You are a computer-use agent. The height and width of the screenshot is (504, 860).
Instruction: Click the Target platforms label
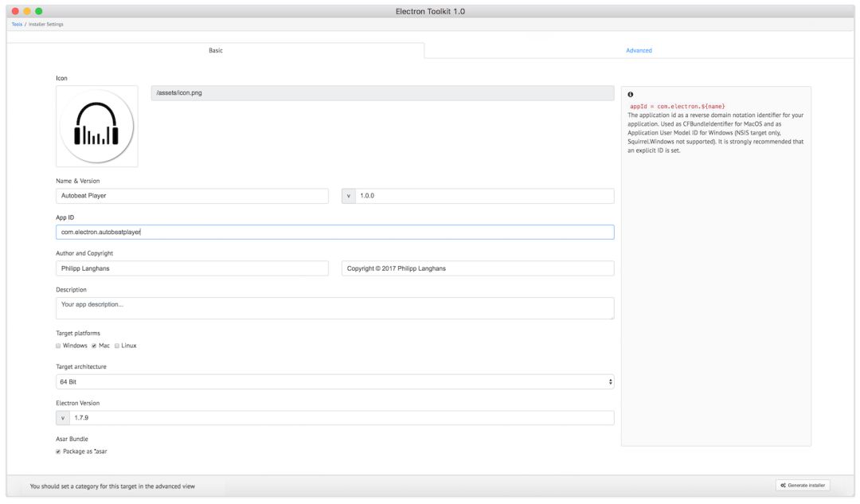point(78,334)
